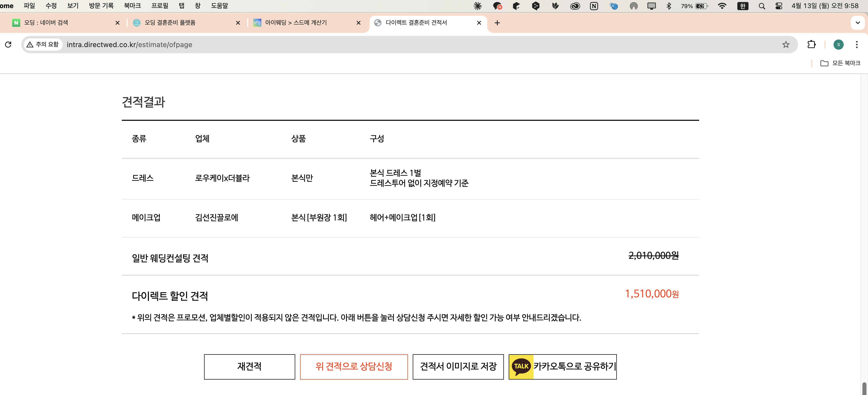
Task: Click 위 견적으로 상담신청
Action: [354, 367]
